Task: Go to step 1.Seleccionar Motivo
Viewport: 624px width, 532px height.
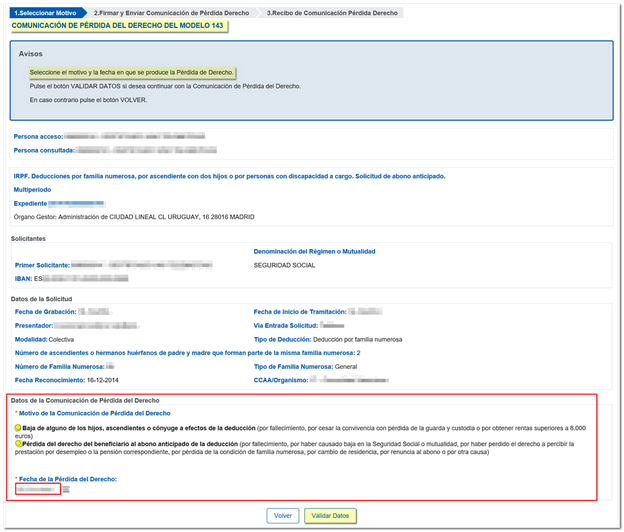Action: 45,12
